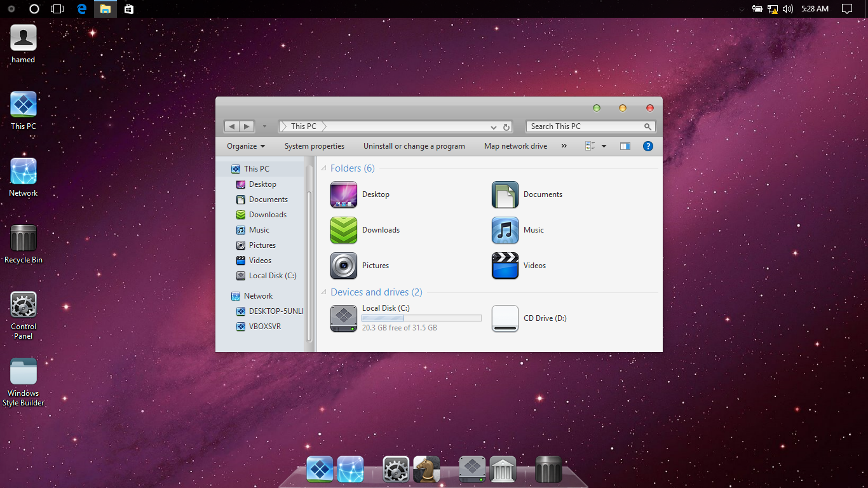Open Windows Style Builder desktop folder

[24, 372]
